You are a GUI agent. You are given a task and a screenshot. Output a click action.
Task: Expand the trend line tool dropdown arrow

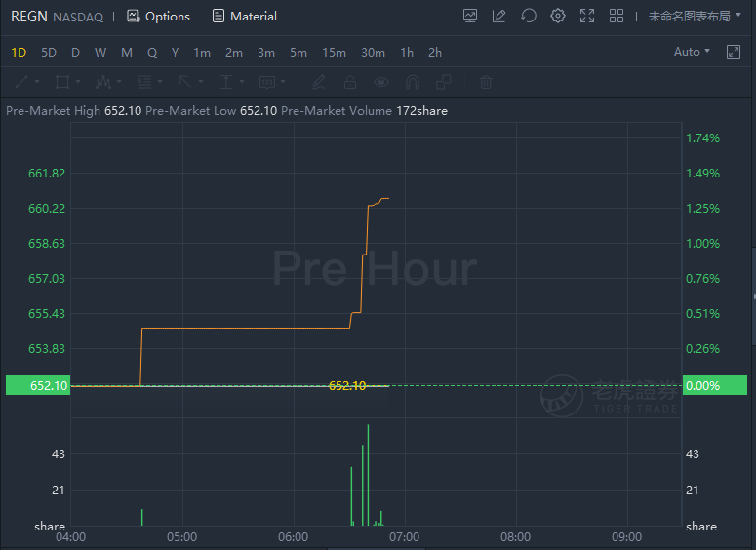[37, 82]
